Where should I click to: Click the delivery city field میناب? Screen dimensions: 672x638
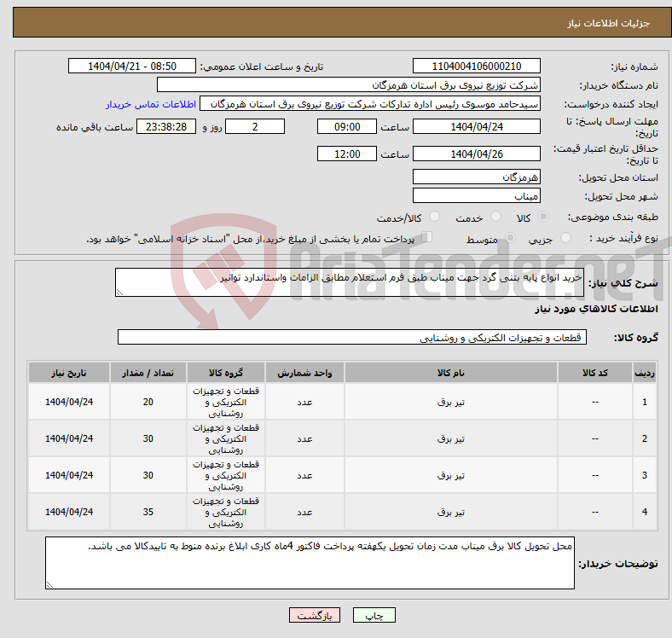476,195
